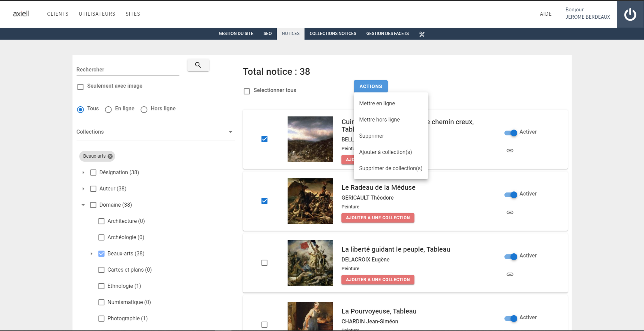Open the crossed tools icon in navbar
The height and width of the screenshot is (331, 644).
click(x=422, y=34)
